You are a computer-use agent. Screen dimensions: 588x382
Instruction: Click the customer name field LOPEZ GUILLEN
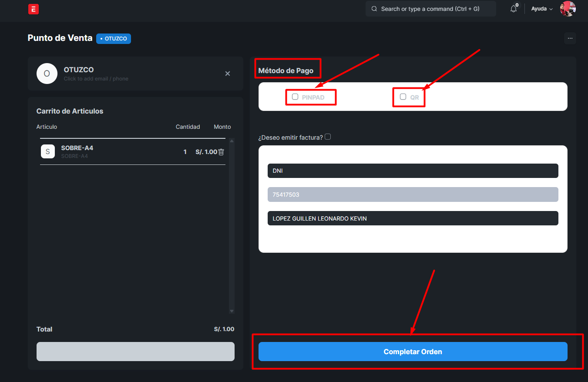point(413,218)
